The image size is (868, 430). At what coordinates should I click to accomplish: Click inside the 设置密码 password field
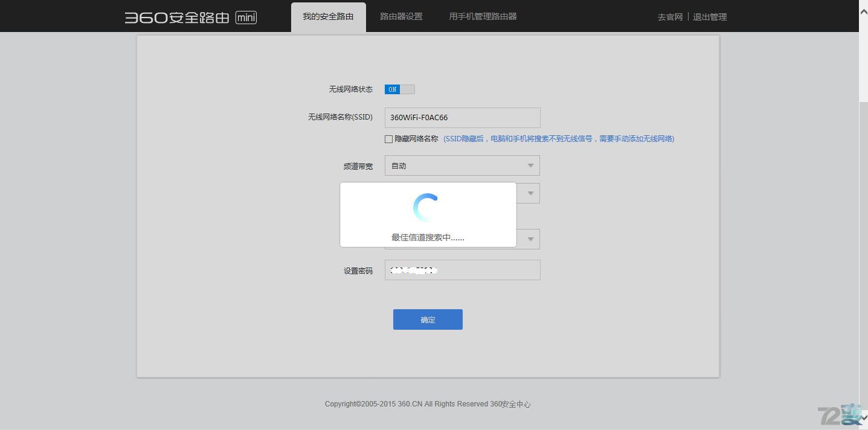click(462, 270)
